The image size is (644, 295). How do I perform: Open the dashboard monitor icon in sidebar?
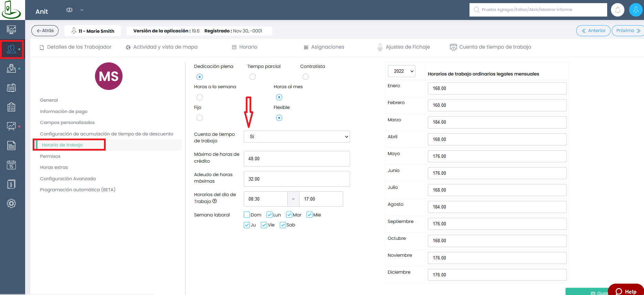(x=11, y=30)
